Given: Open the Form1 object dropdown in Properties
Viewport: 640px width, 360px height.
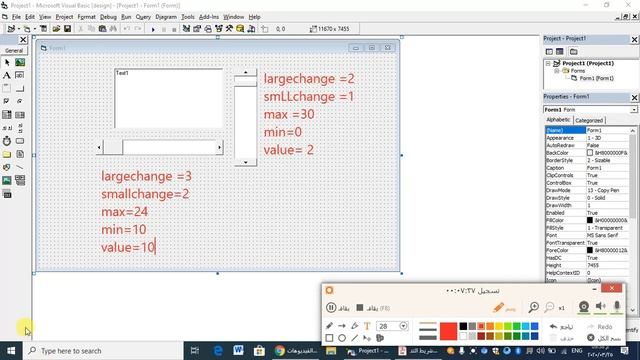Looking at the screenshot, I should [x=633, y=109].
